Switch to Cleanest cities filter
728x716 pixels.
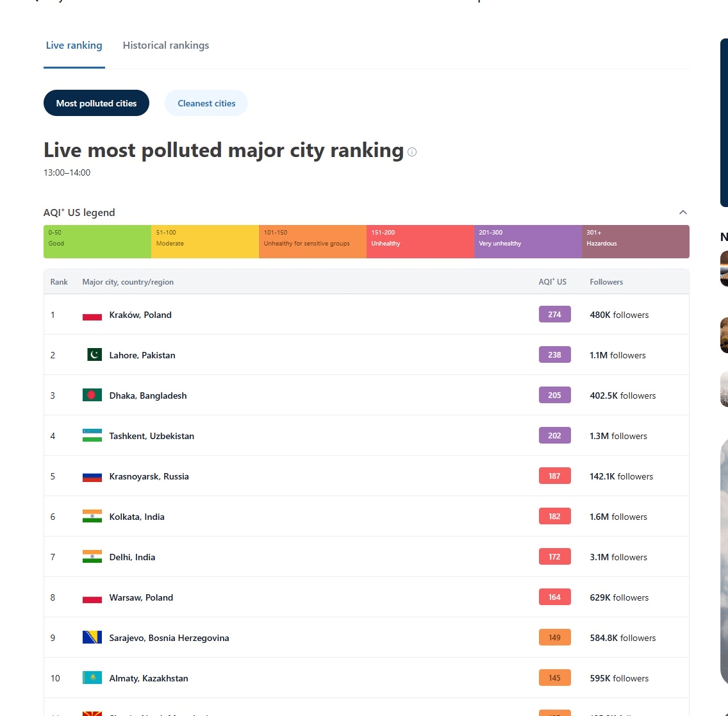[206, 103]
